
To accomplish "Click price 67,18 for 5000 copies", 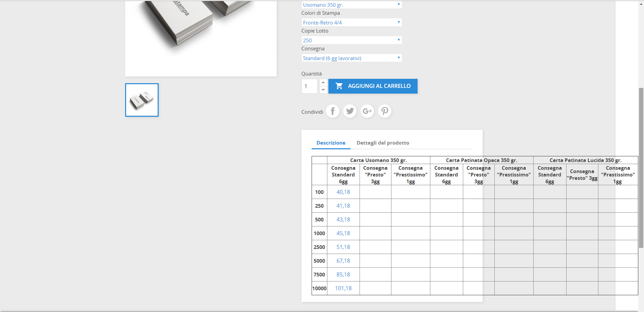I will click(343, 261).
